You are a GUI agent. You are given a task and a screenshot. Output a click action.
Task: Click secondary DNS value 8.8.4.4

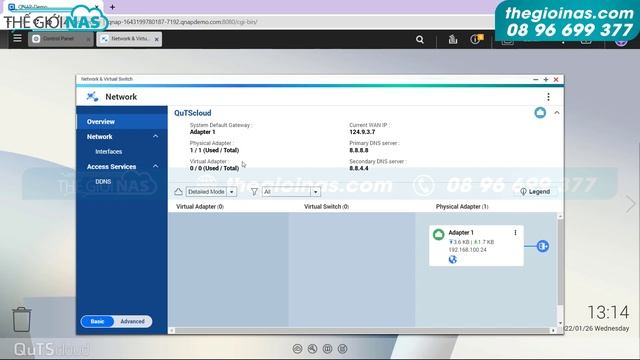[x=359, y=168]
